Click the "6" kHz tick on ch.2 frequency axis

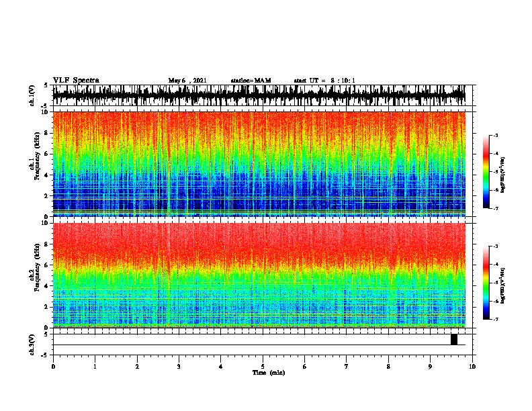[x=48, y=265]
